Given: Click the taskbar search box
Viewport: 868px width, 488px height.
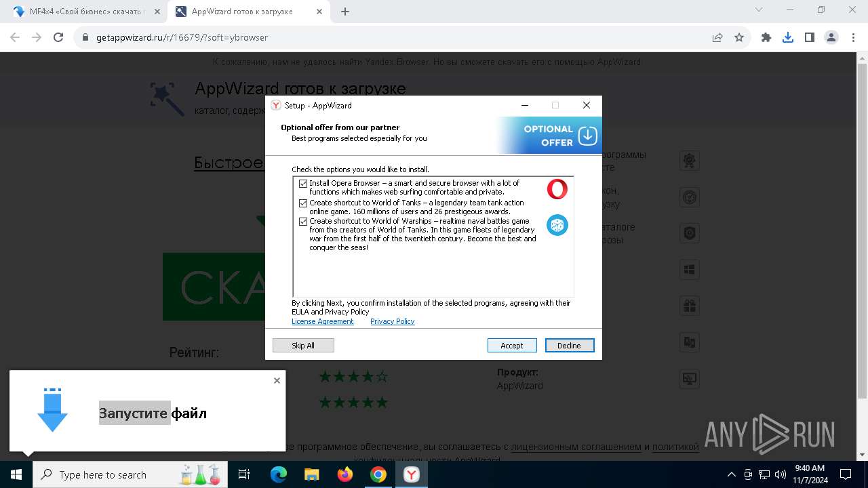Looking at the screenshot, I should 130,474.
